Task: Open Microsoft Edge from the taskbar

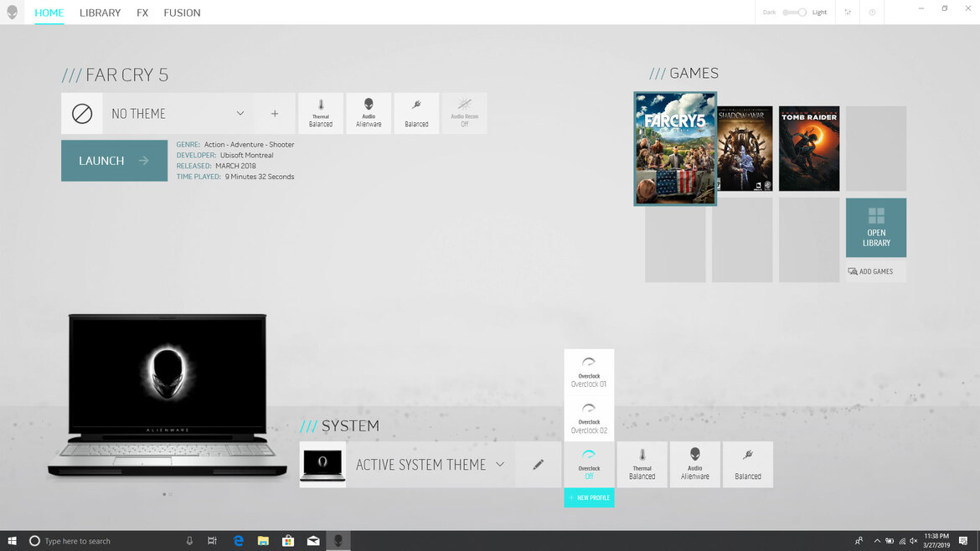Action: [238, 540]
